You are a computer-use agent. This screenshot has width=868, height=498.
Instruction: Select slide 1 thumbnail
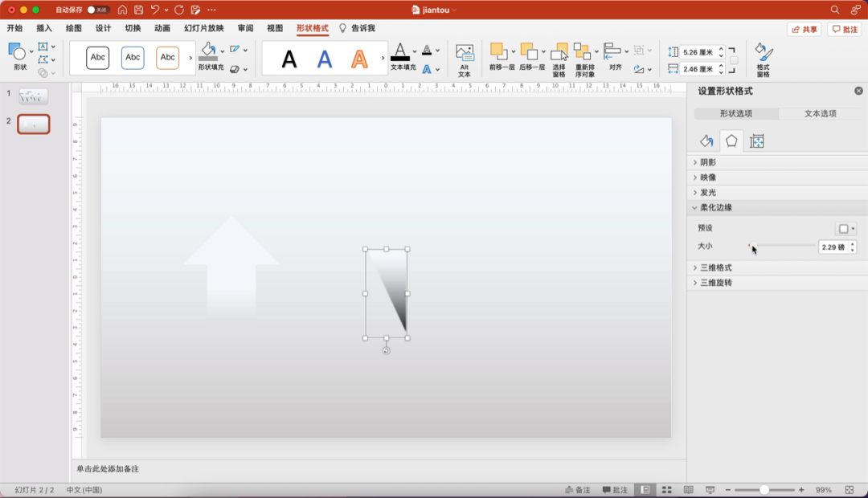pyautogui.click(x=33, y=97)
